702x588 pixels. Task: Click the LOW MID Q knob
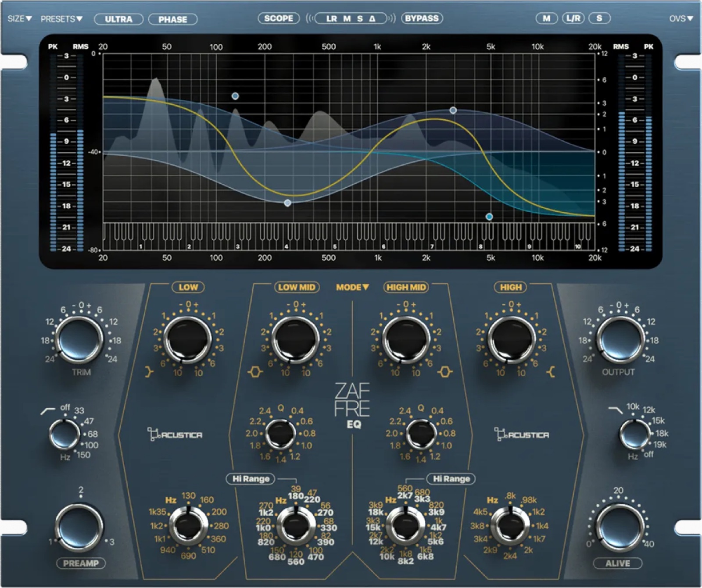281,434
